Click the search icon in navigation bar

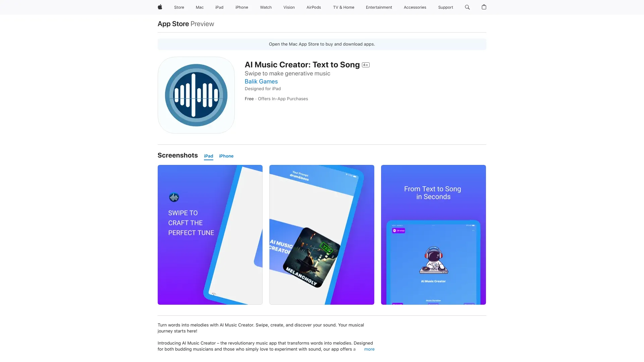coord(468,7)
